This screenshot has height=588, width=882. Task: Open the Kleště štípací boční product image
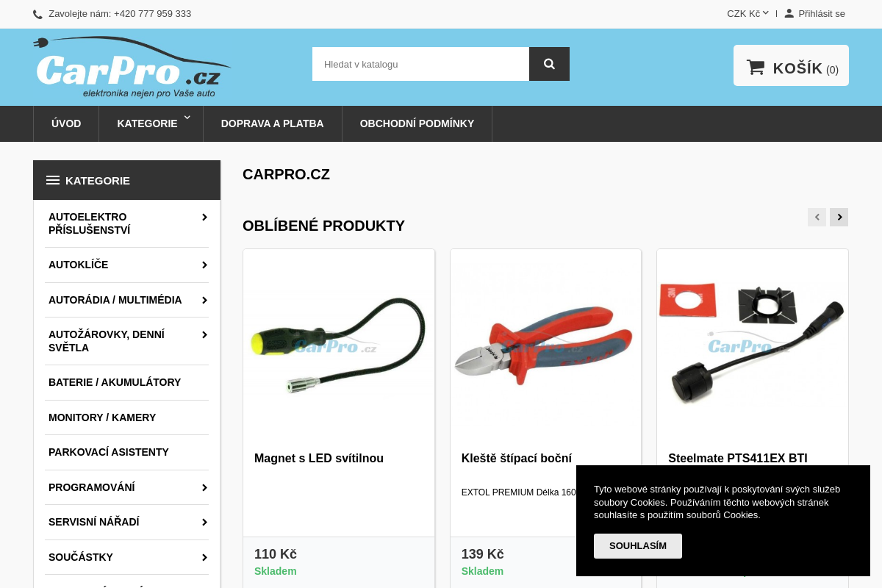coord(545,345)
